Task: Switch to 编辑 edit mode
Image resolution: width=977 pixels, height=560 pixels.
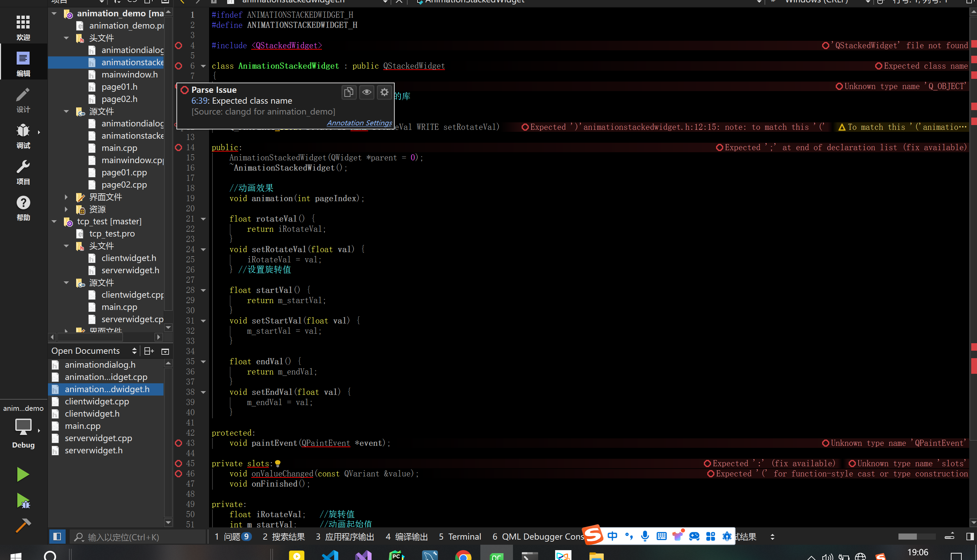Action: (23, 64)
